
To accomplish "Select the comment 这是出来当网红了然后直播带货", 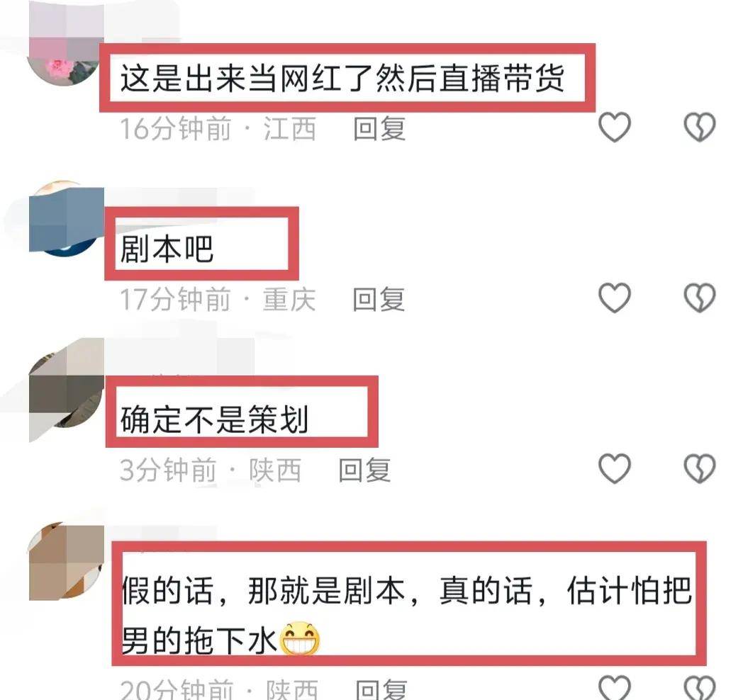I will coord(342,78).
